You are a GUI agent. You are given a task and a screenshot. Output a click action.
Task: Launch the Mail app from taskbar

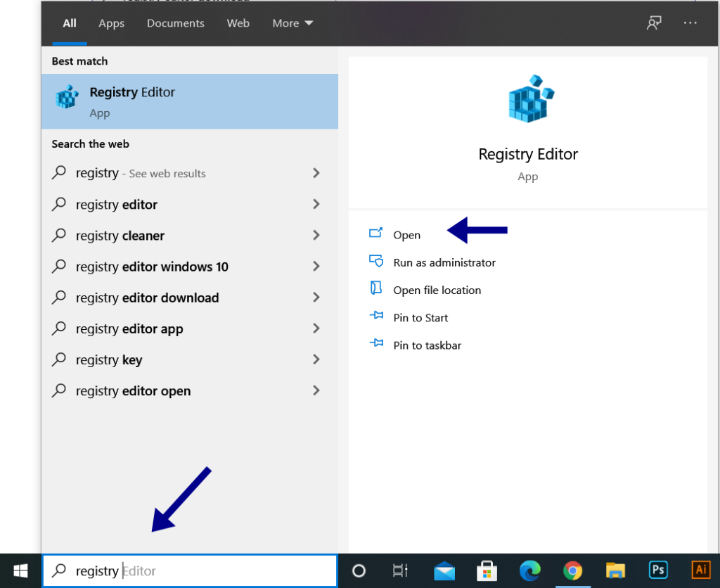pos(444,570)
